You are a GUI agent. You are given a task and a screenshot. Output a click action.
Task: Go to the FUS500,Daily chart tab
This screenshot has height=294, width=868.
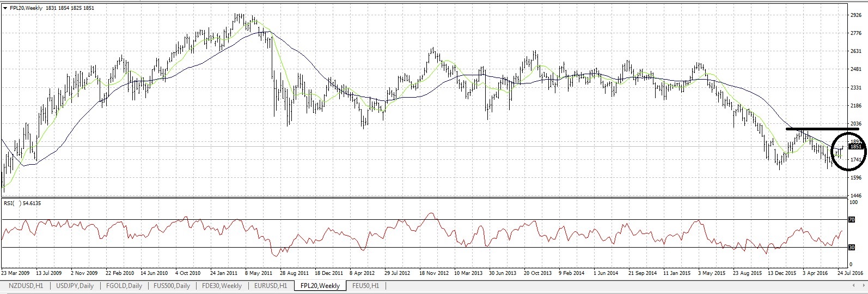(172, 285)
